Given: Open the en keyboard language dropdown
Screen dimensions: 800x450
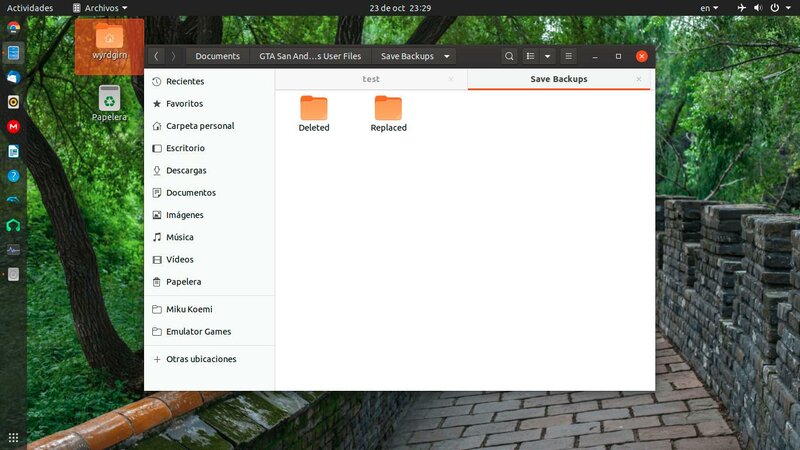Looking at the screenshot, I should pyautogui.click(x=708, y=7).
